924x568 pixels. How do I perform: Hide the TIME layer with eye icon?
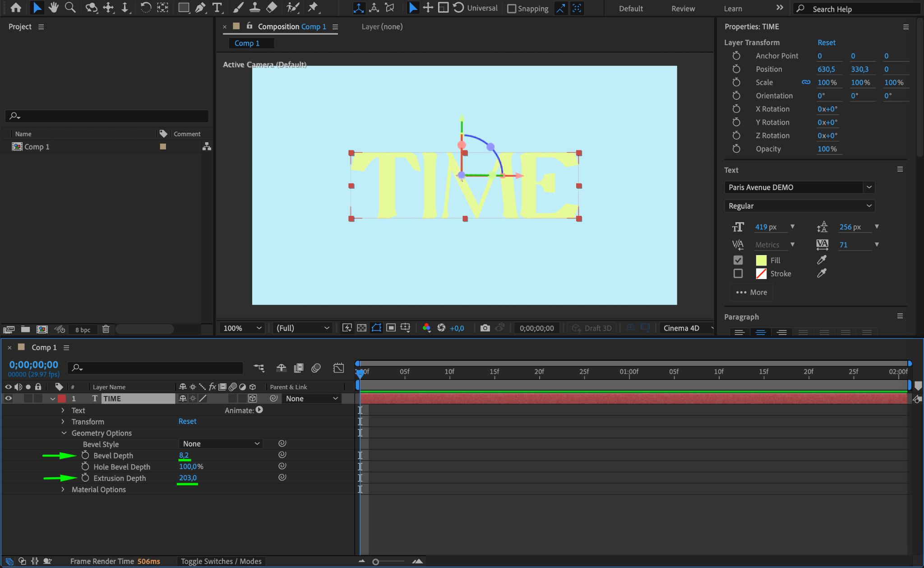tap(8, 398)
